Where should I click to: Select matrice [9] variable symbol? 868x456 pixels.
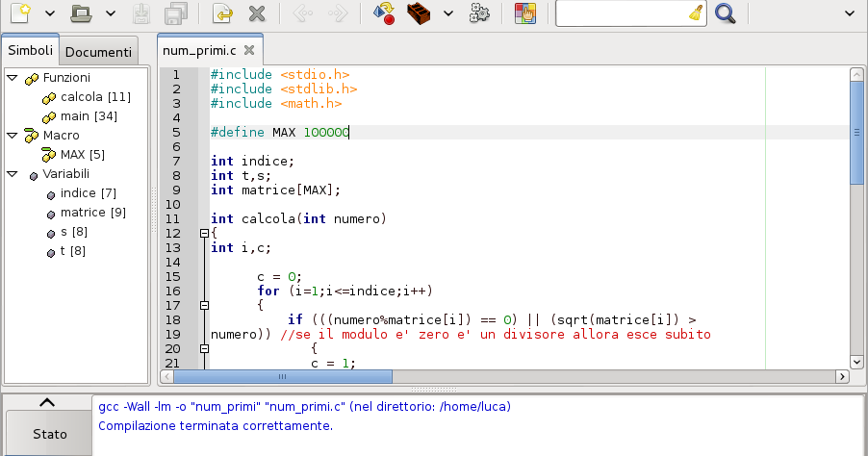93,213
